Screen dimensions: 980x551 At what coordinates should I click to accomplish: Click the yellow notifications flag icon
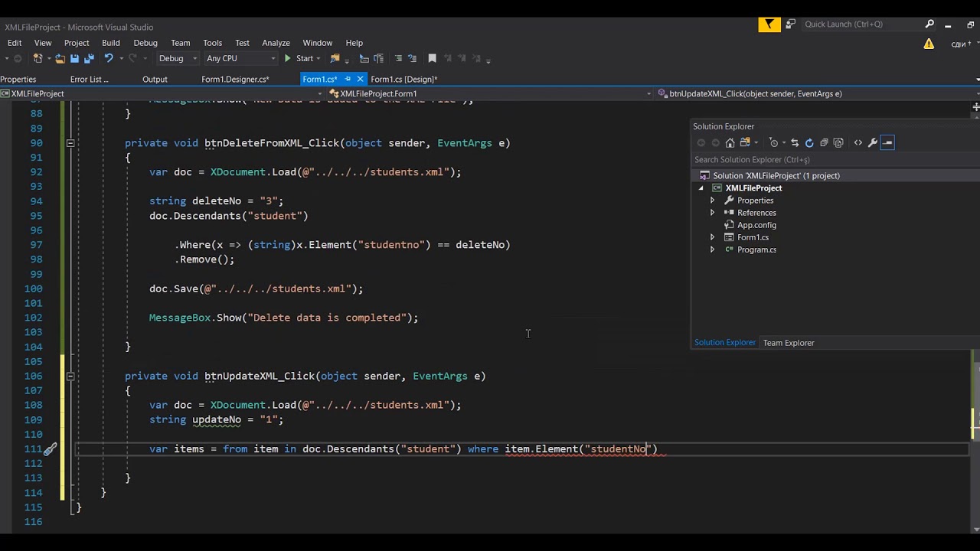[x=769, y=24]
